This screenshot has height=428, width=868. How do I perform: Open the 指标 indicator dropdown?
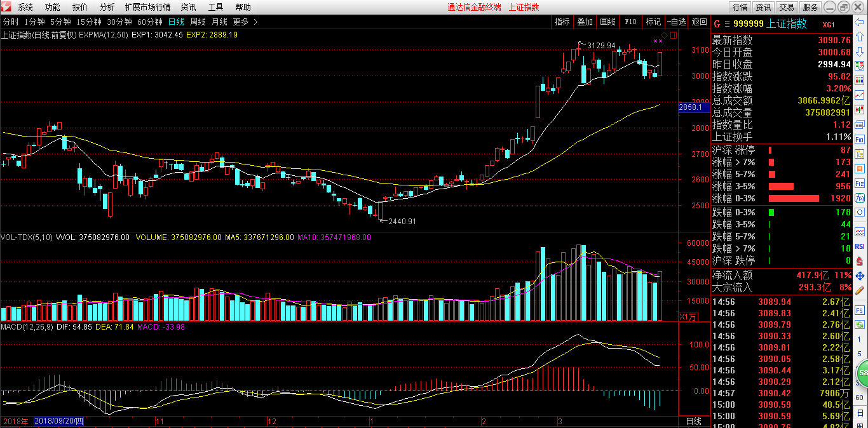[x=562, y=22]
